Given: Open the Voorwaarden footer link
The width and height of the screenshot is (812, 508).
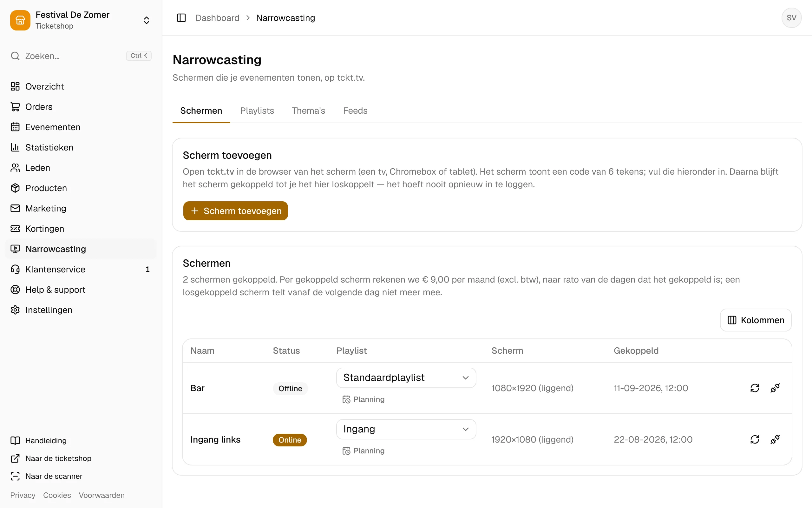Looking at the screenshot, I should [x=102, y=495].
